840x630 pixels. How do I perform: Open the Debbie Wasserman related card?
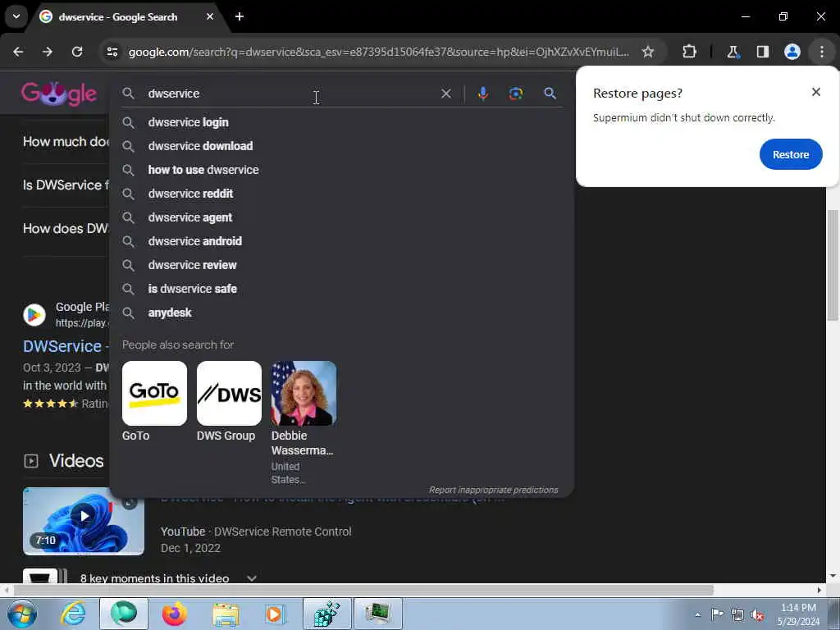(x=304, y=422)
